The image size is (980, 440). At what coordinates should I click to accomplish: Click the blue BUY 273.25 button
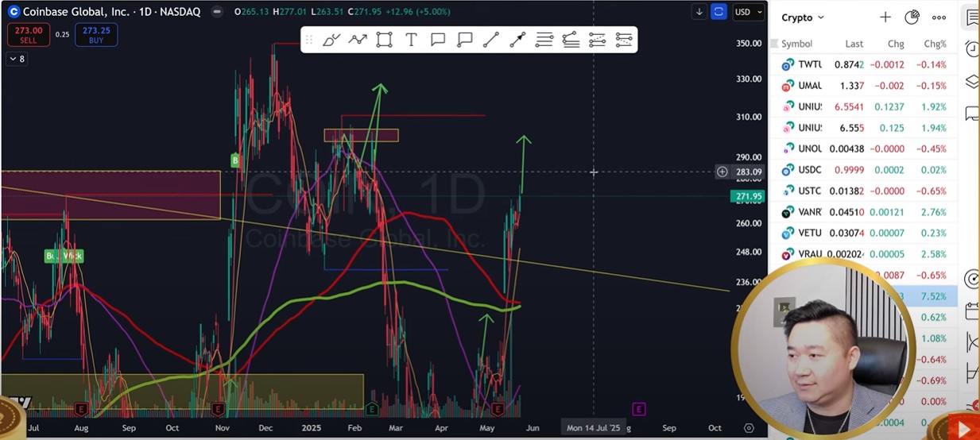(x=97, y=34)
